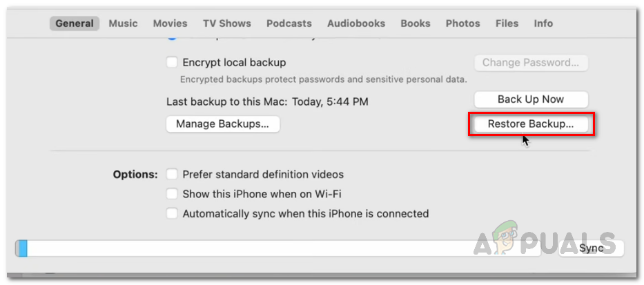Open the Music tab

tap(124, 23)
